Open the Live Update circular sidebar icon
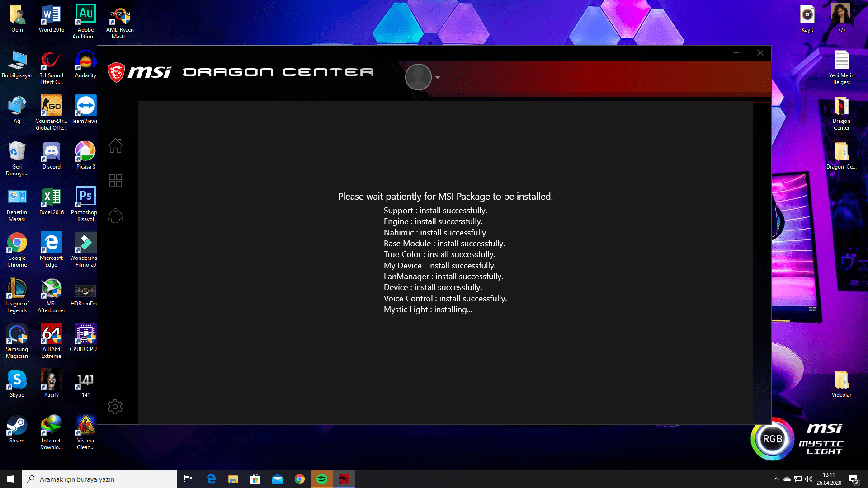The height and width of the screenshot is (488, 868). tap(115, 216)
